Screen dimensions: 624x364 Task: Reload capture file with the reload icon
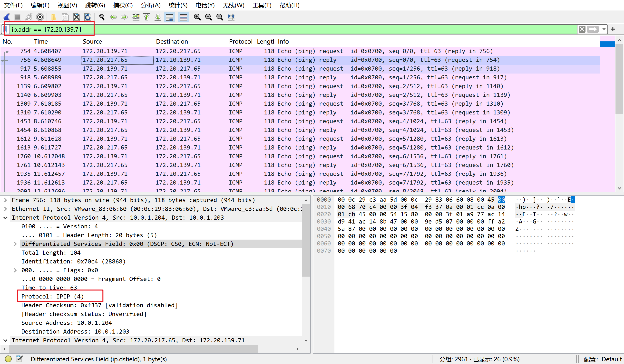click(88, 17)
